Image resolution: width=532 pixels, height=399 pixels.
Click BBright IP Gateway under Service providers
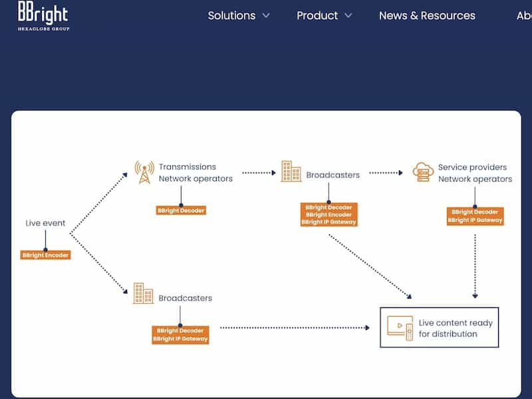[475, 219]
